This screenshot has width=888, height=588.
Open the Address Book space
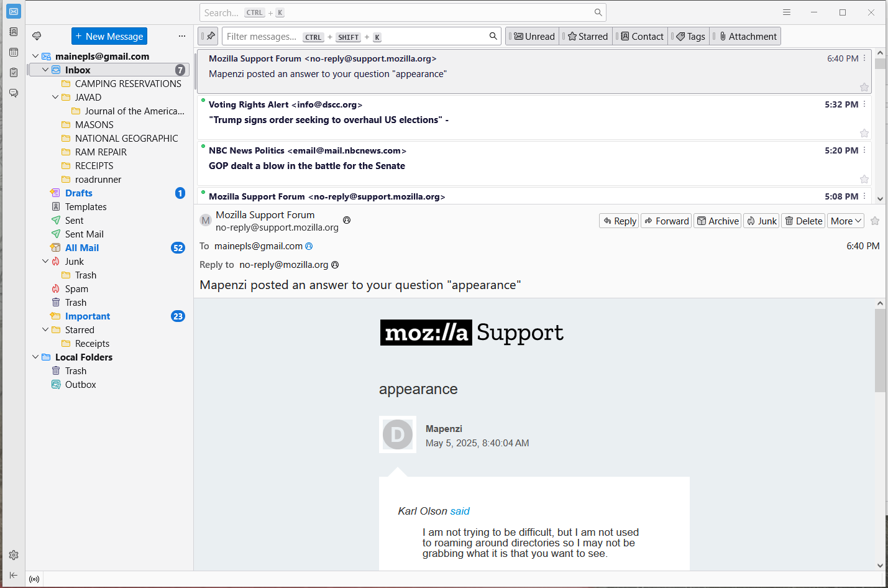pyautogui.click(x=14, y=32)
